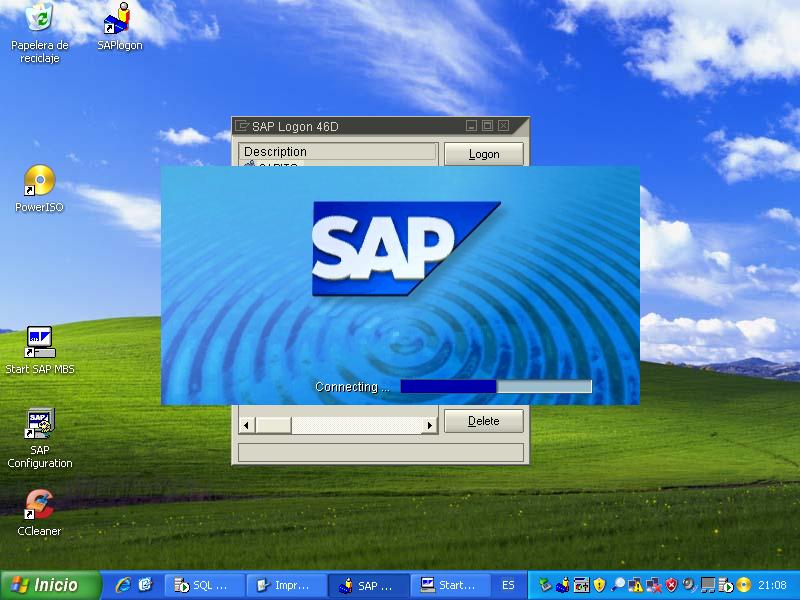Click the Delete button in SAP Logon
This screenshot has width=800, height=600.
pos(484,421)
